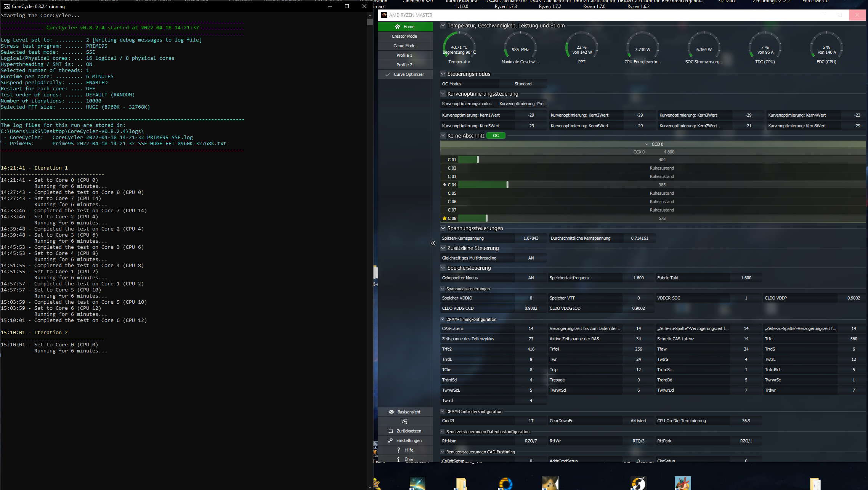Open Profile 2
This screenshot has height=490, width=868.
[x=404, y=65]
